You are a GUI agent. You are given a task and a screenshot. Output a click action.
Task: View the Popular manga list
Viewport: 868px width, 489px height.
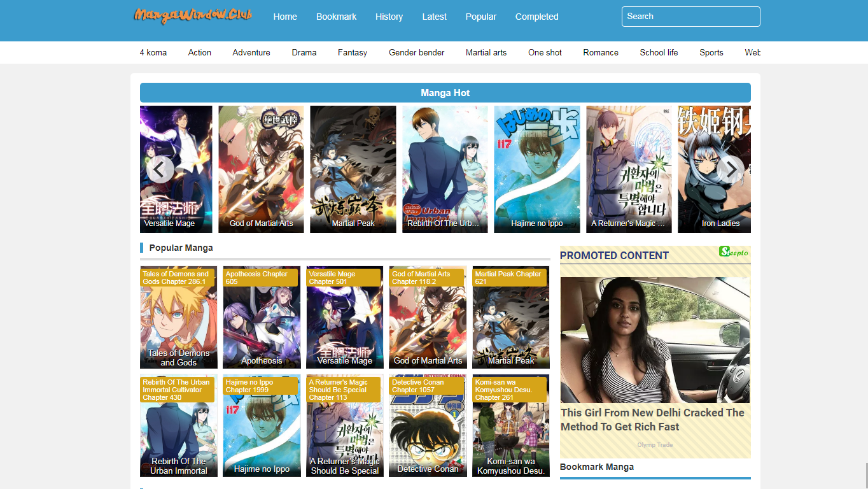point(481,17)
